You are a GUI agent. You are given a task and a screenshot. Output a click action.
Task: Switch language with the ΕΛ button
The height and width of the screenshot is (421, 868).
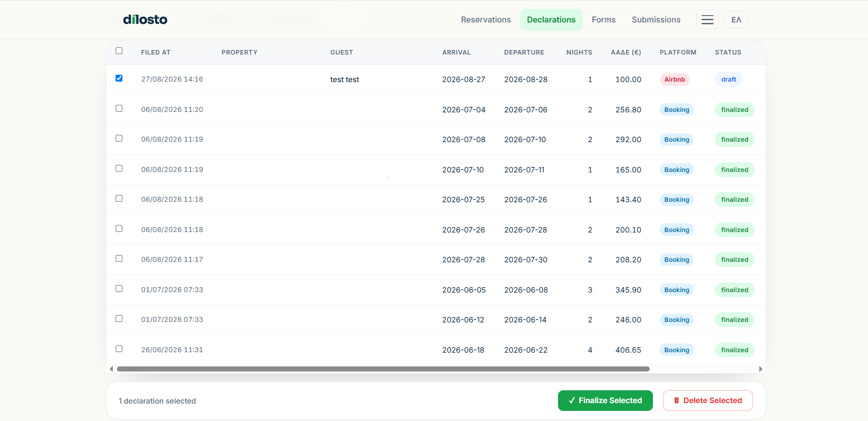[x=736, y=20]
